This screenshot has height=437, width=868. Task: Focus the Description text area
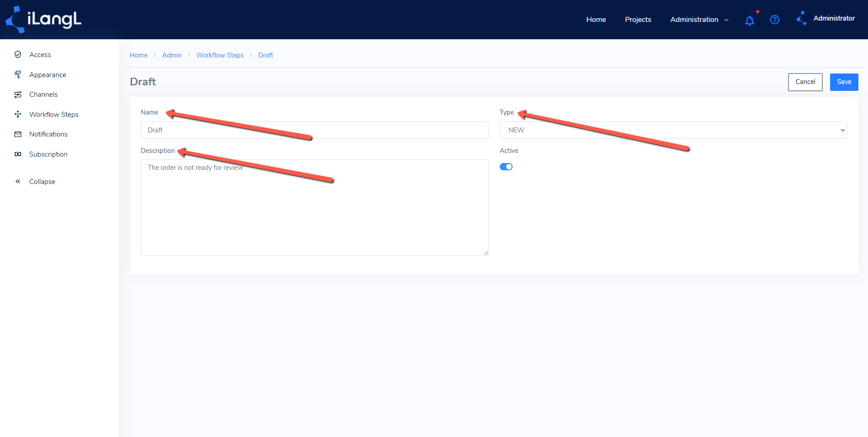[315, 207]
